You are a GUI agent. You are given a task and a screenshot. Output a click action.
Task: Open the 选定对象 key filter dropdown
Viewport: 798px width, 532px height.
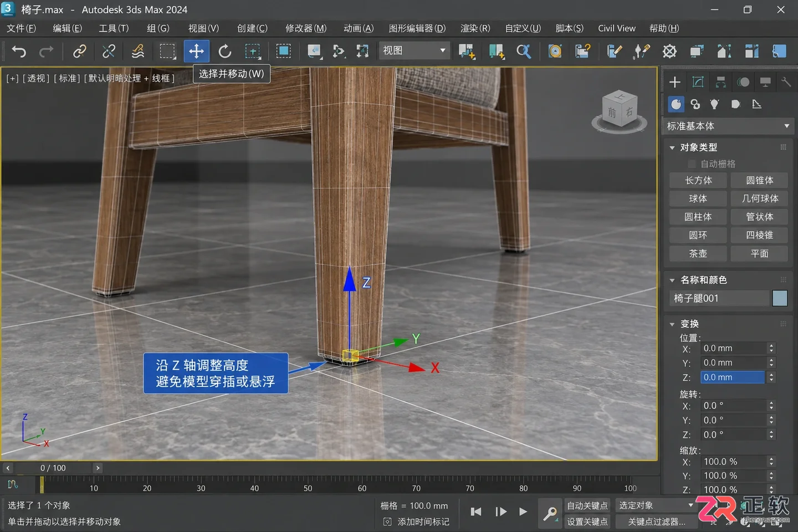(x=656, y=505)
